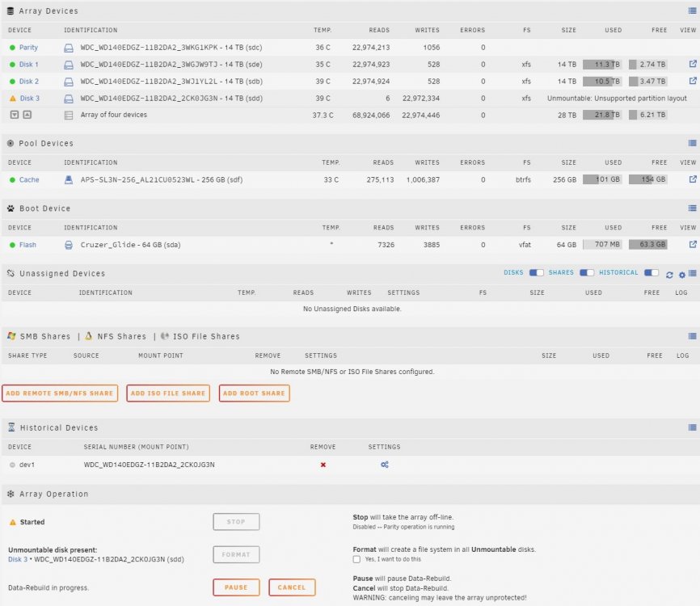Screen dimensions: 700x606
Task: Click Add Remote SMB/NFS Share button
Action: pyautogui.click(x=60, y=393)
